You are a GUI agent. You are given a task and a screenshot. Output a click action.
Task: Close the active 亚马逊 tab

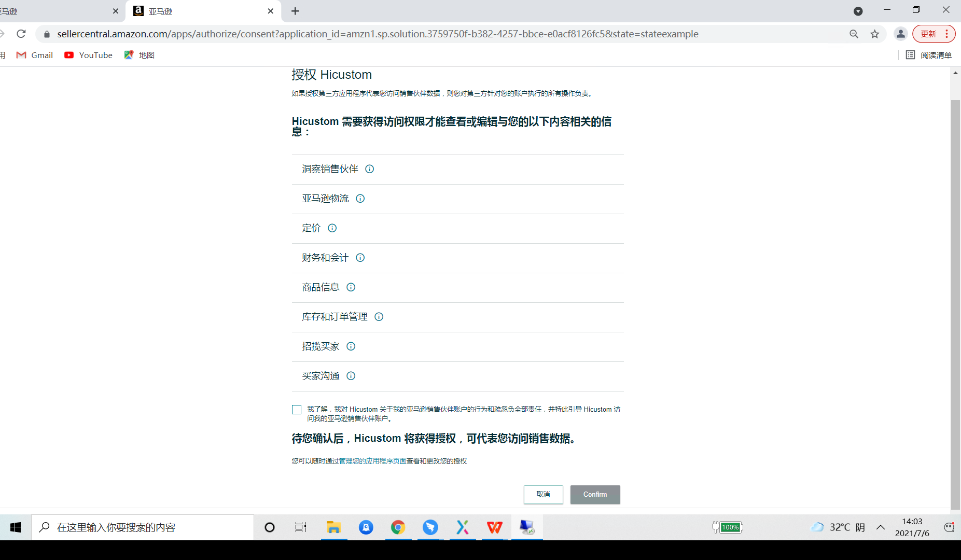[270, 11]
